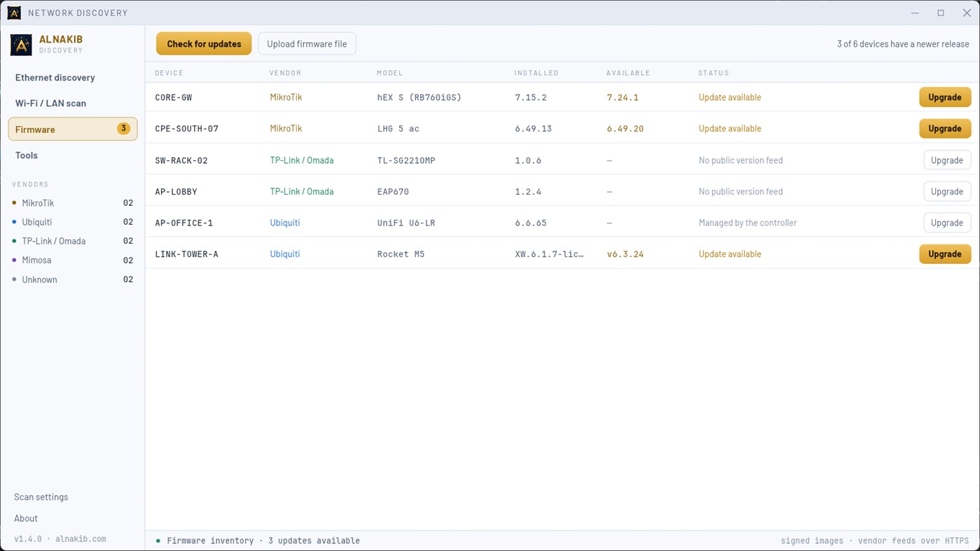Maximize the Network Discovery window

point(941,13)
